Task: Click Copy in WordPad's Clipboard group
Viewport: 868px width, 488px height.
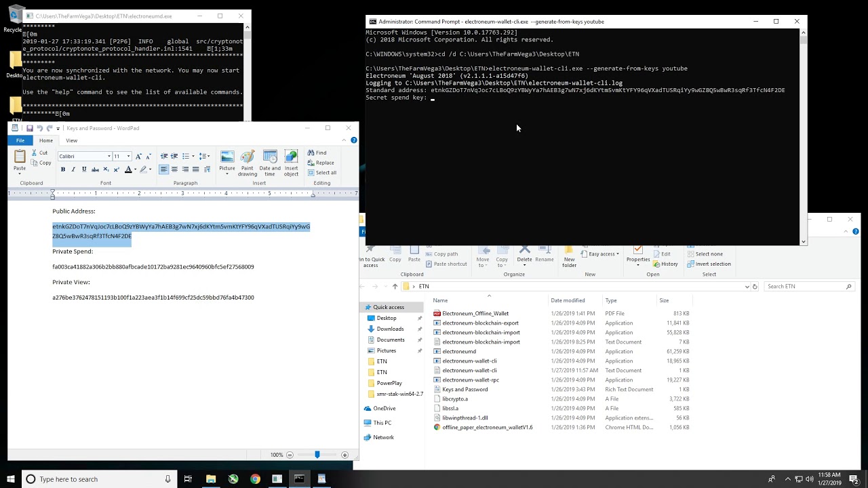Action: [x=41, y=163]
